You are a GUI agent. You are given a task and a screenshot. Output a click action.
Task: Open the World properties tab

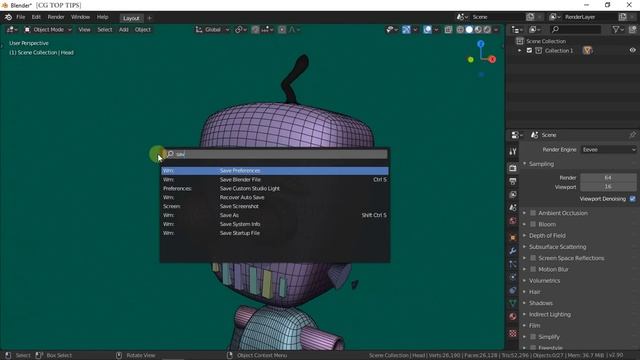click(x=513, y=221)
